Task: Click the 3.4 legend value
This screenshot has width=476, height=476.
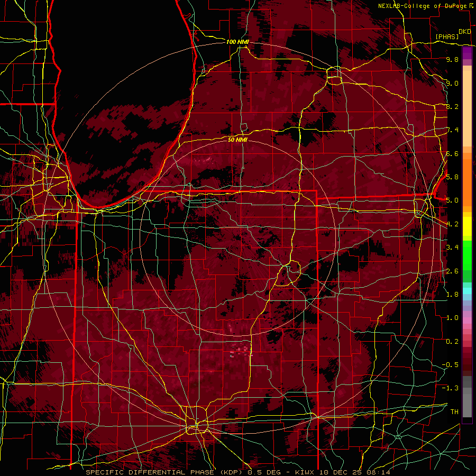Action: tap(452, 248)
